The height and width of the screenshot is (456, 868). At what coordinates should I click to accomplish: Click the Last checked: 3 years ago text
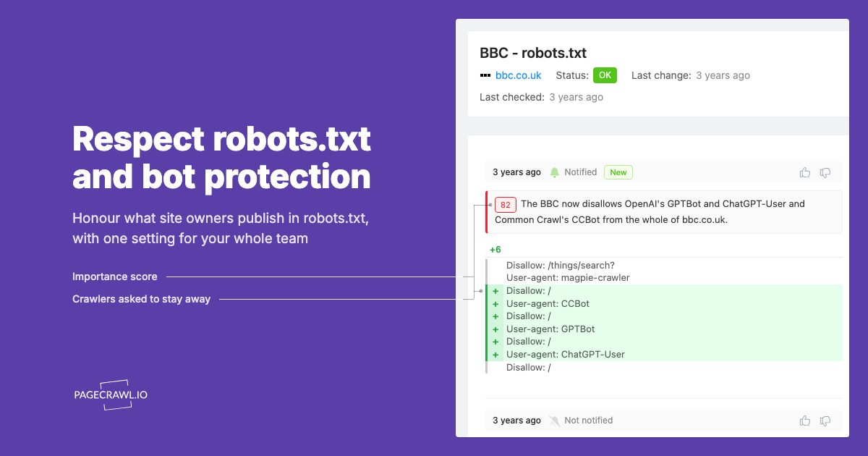[541, 97]
